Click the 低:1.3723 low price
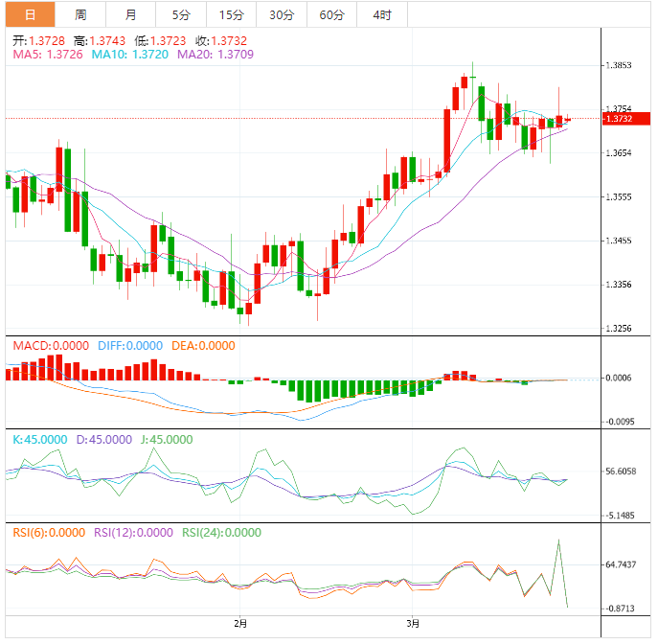Image resolution: width=658 pixels, height=644 pixels. tap(160, 40)
